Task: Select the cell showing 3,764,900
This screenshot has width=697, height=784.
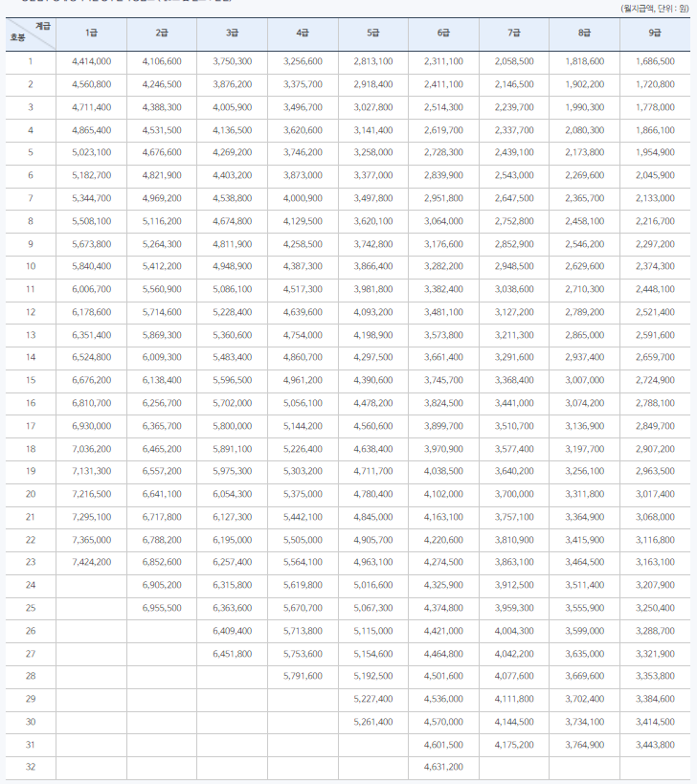Action: (584, 745)
